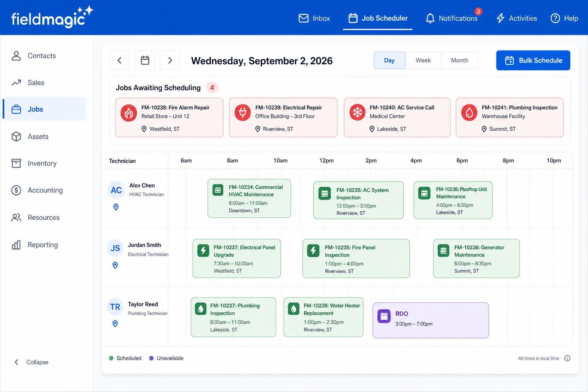The width and height of the screenshot is (588, 392).
Task: Open Sales in the sidebar
Action: point(44,83)
